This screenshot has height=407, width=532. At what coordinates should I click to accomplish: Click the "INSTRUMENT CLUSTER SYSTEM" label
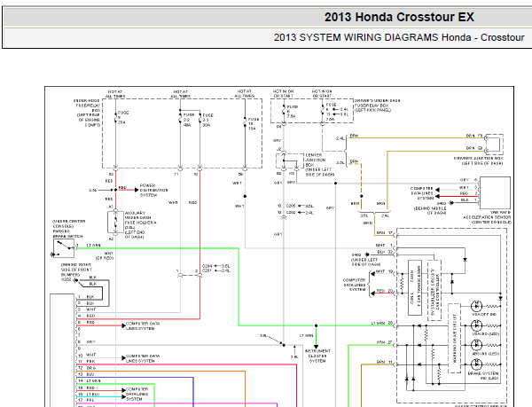pos(317,356)
